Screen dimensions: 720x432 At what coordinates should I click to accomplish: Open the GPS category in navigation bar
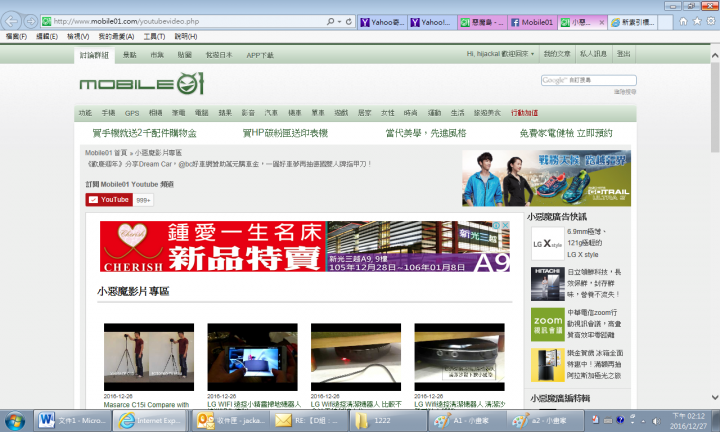(x=132, y=113)
